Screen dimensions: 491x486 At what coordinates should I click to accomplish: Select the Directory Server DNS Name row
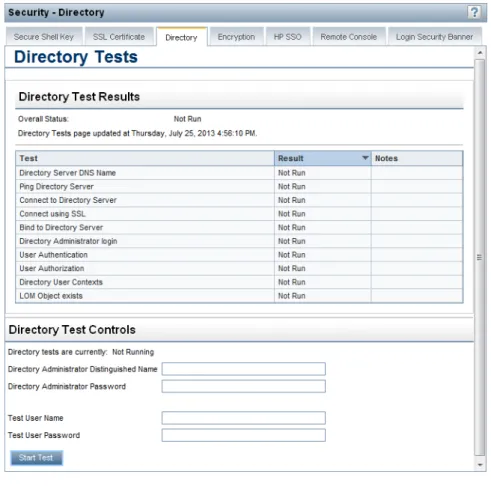239,173
